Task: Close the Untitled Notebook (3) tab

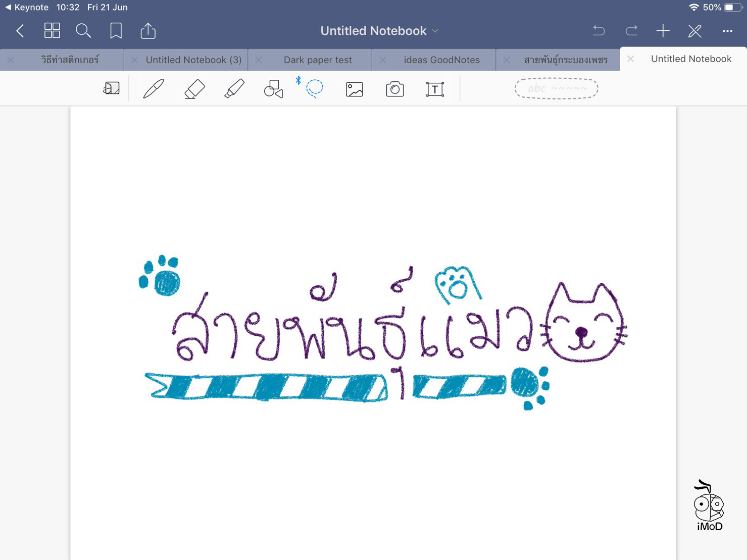Action: [134, 60]
